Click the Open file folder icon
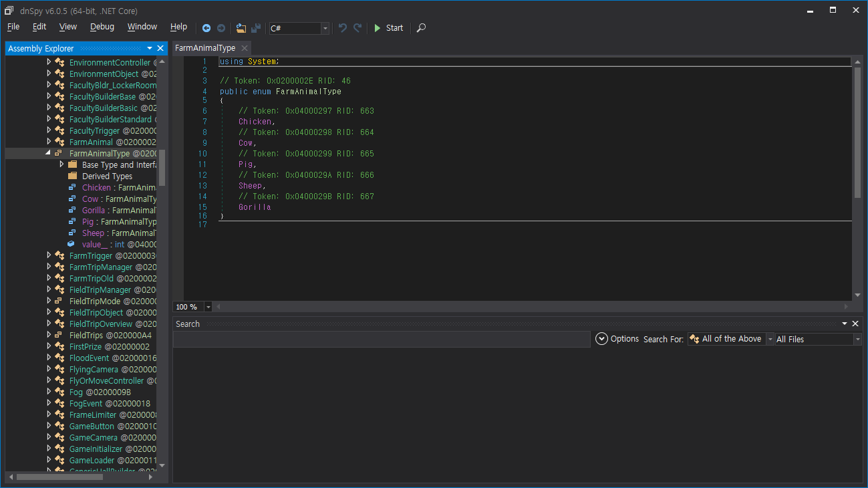Screen dimensions: 868x488 (x=241, y=28)
